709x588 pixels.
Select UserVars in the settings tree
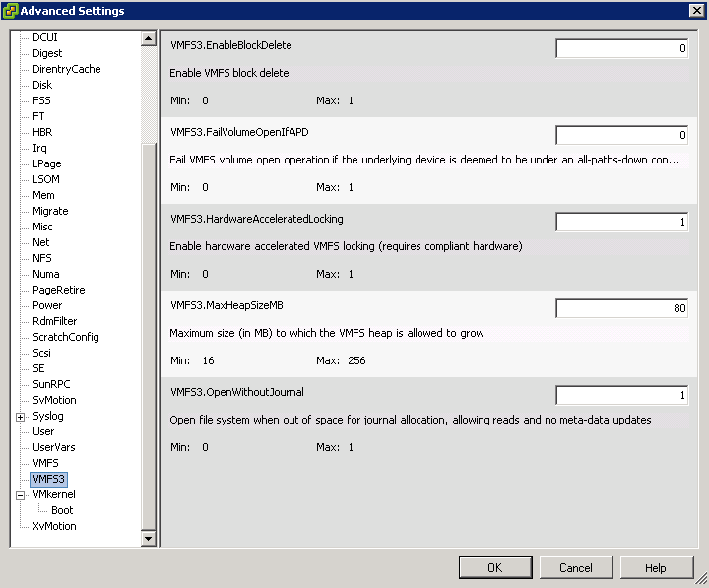[x=54, y=447]
